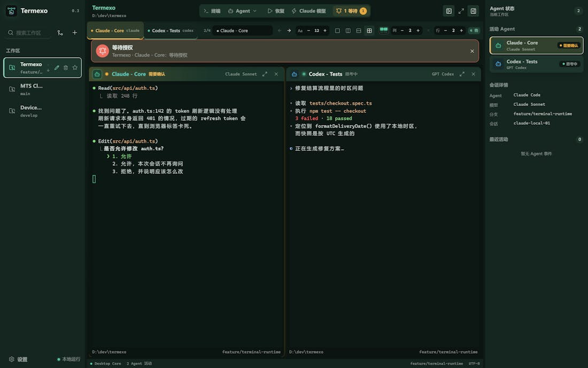This screenshot has height=368, width=588.
Task: Increase the column (列) count
Action: tap(418, 30)
